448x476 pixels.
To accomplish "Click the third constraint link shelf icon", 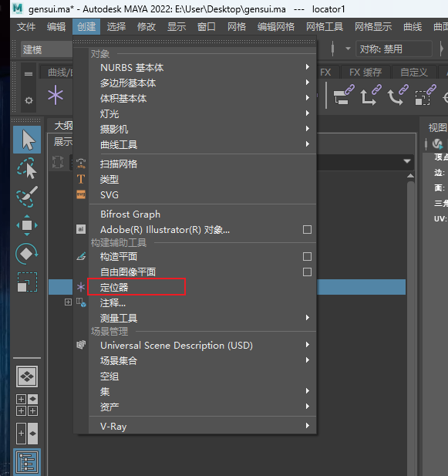I will click(398, 95).
